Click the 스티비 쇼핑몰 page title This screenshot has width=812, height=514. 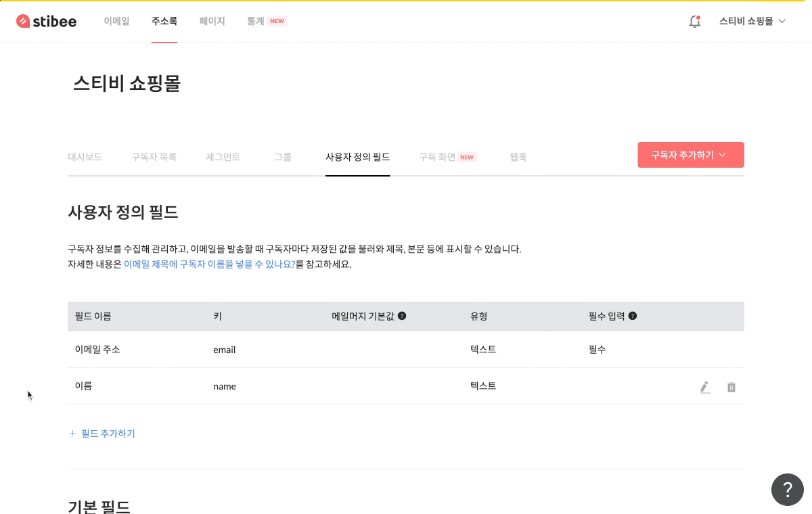pos(127,84)
